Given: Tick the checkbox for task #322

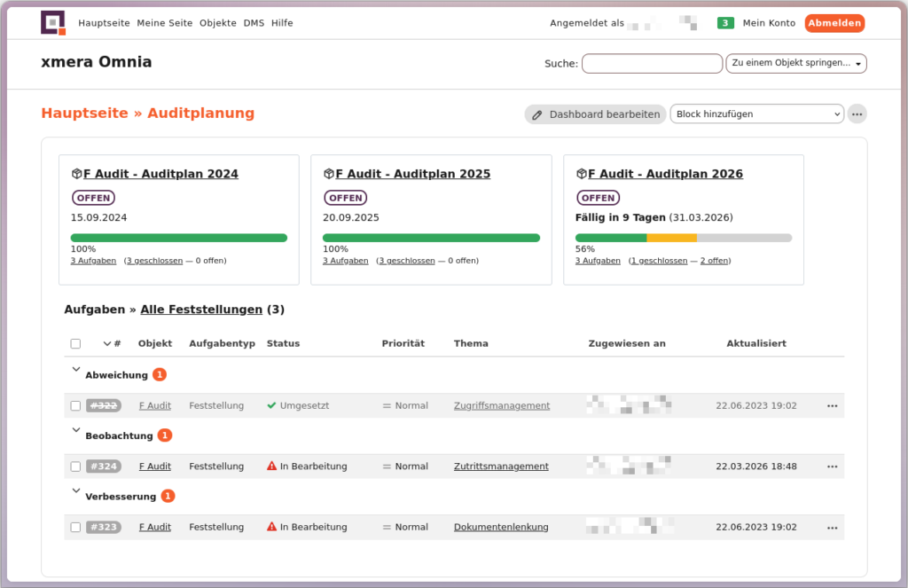Looking at the screenshot, I should tap(75, 406).
